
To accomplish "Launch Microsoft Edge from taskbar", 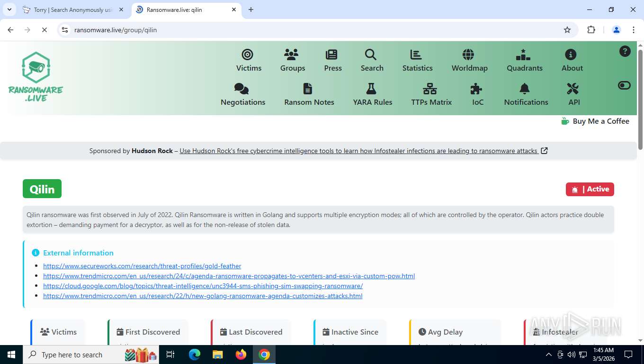I will pyautogui.click(x=195, y=355).
